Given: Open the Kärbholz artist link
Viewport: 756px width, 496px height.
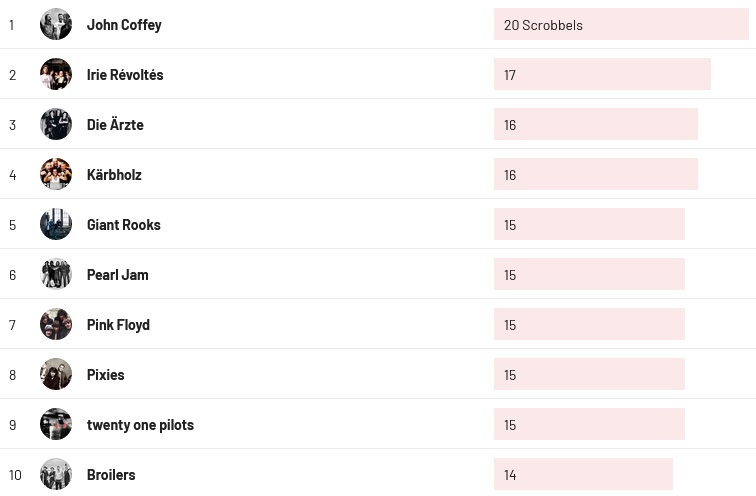Looking at the screenshot, I should point(114,175).
